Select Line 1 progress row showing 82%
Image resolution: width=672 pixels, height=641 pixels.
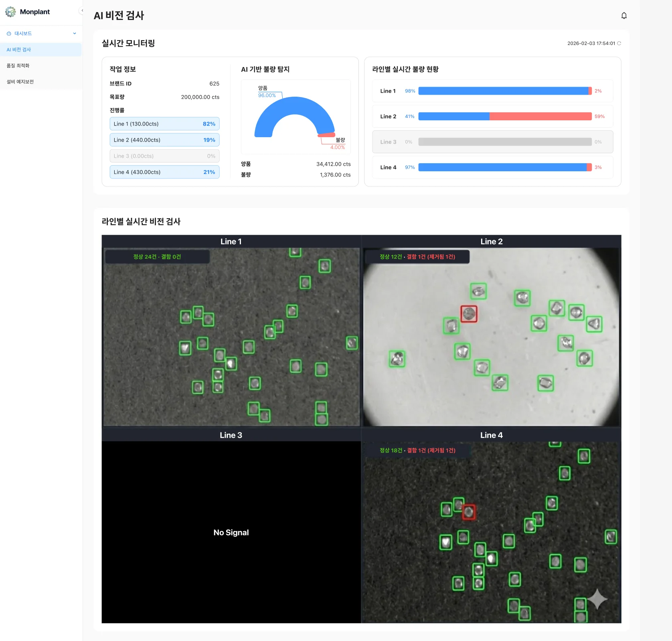point(164,124)
